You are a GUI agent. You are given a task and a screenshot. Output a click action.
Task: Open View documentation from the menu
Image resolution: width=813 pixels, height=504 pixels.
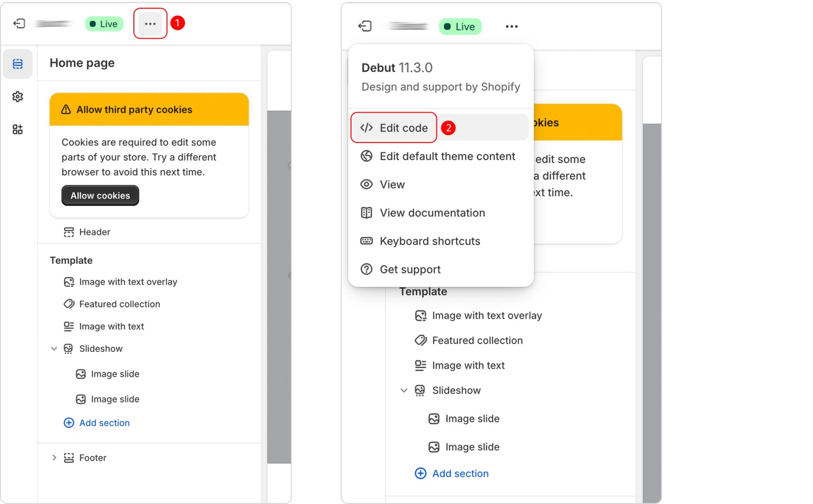tap(432, 213)
